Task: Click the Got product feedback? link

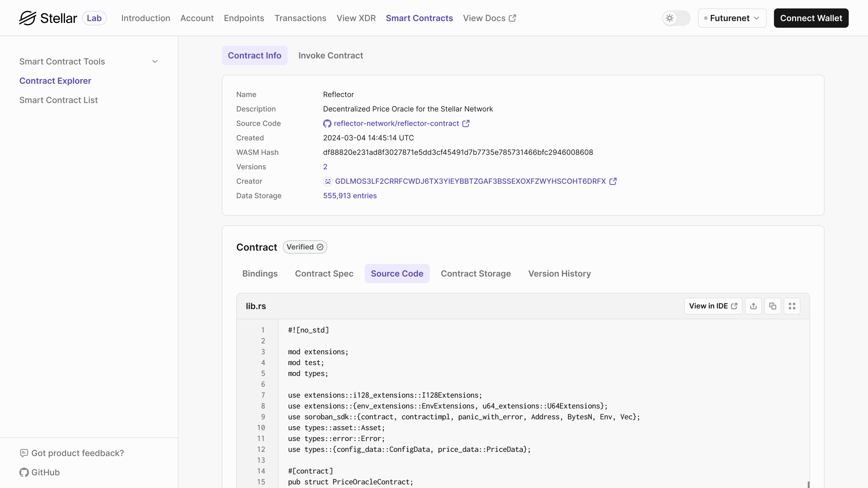Action: pyautogui.click(x=77, y=453)
